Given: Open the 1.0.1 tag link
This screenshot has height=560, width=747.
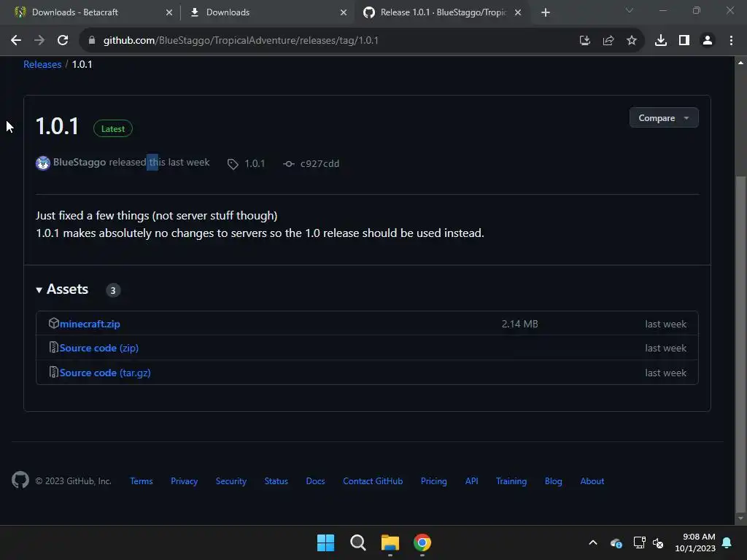Looking at the screenshot, I should (x=255, y=164).
